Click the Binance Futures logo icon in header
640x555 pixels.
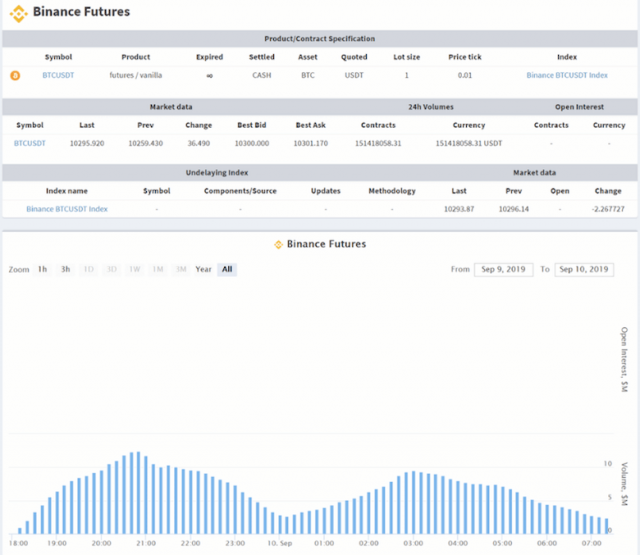tap(18, 13)
